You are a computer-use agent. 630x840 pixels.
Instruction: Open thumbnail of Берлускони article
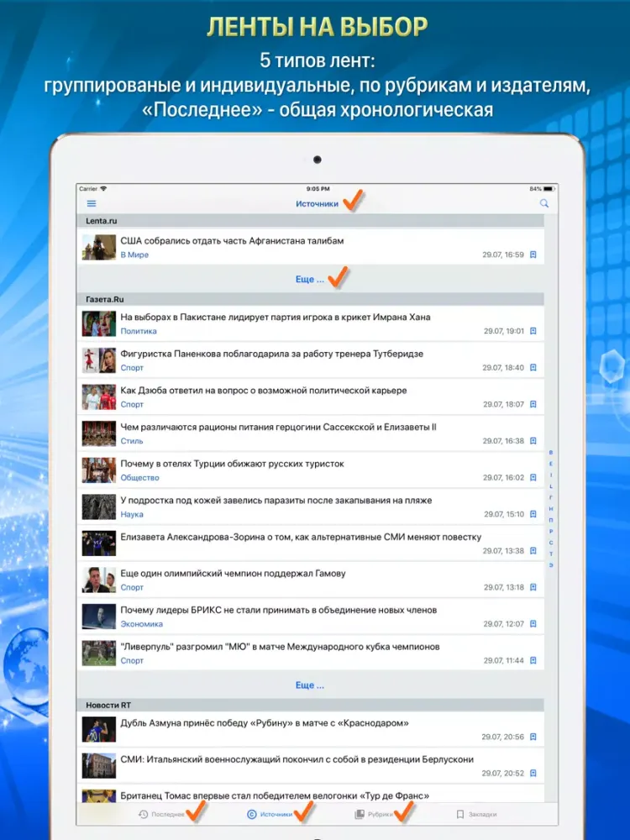99,765
